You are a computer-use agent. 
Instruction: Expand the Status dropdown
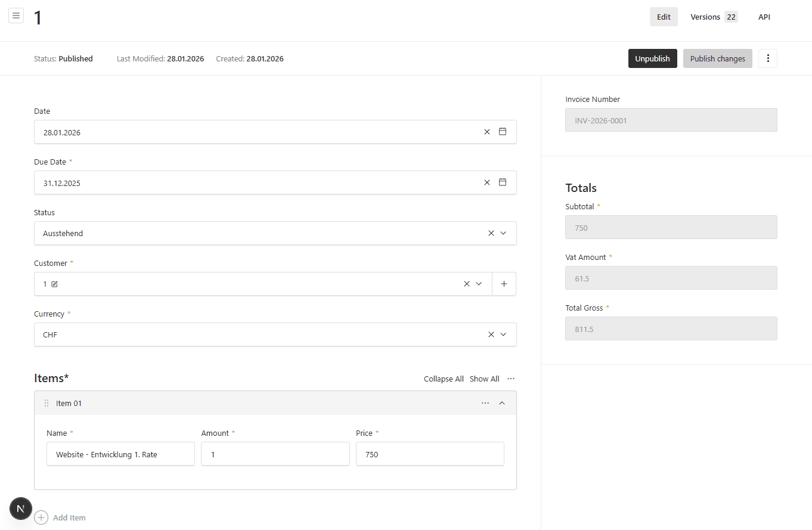503,233
